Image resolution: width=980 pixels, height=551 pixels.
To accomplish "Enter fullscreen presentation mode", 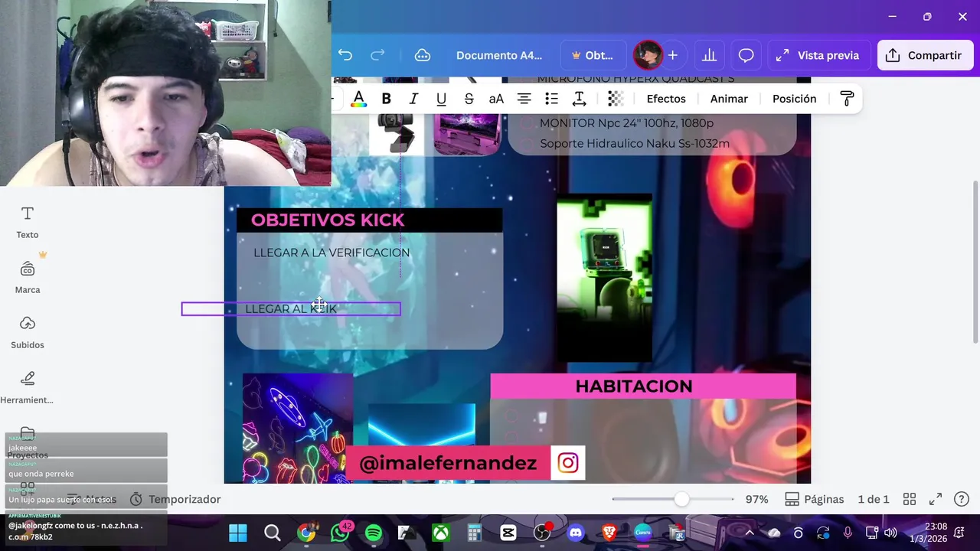I will (936, 499).
